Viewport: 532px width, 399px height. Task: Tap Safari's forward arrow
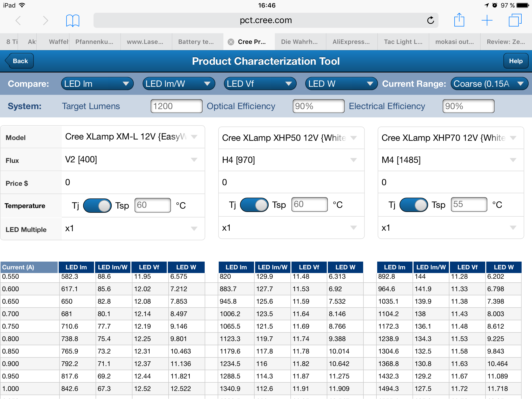tap(45, 20)
